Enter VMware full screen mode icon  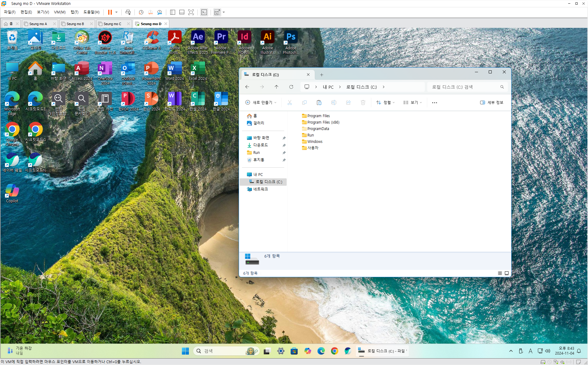click(191, 12)
